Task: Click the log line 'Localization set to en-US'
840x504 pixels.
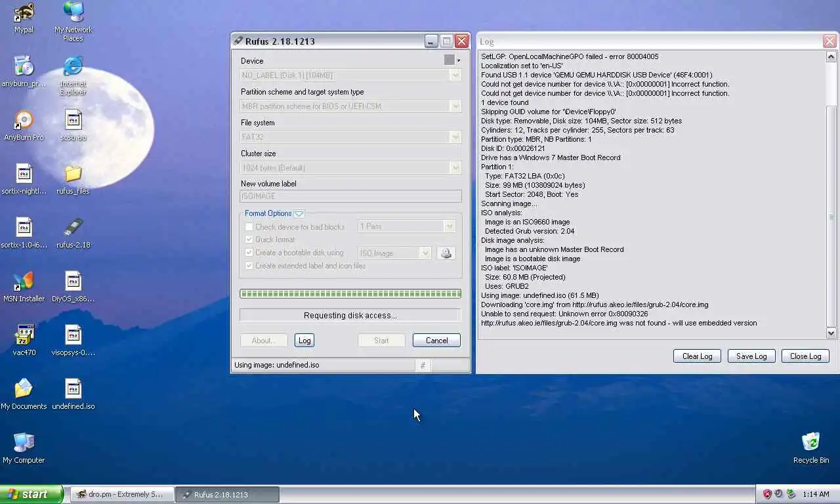Action: click(x=522, y=66)
